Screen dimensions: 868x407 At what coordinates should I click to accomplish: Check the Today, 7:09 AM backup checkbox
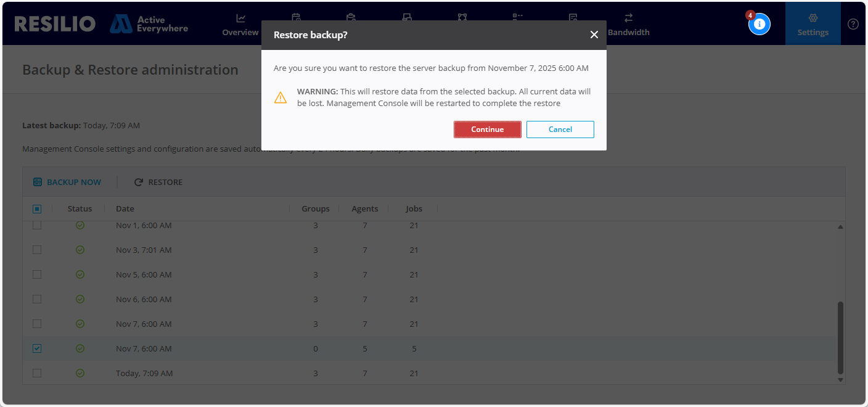coord(37,373)
